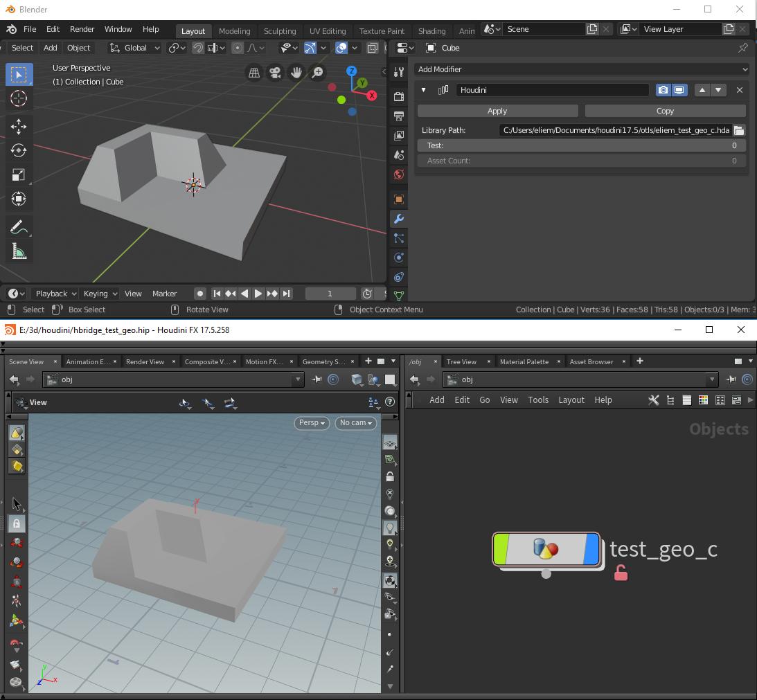The height and width of the screenshot is (700, 757).
Task: Open Keying dropdown in timeline
Action: (x=100, y=294)
